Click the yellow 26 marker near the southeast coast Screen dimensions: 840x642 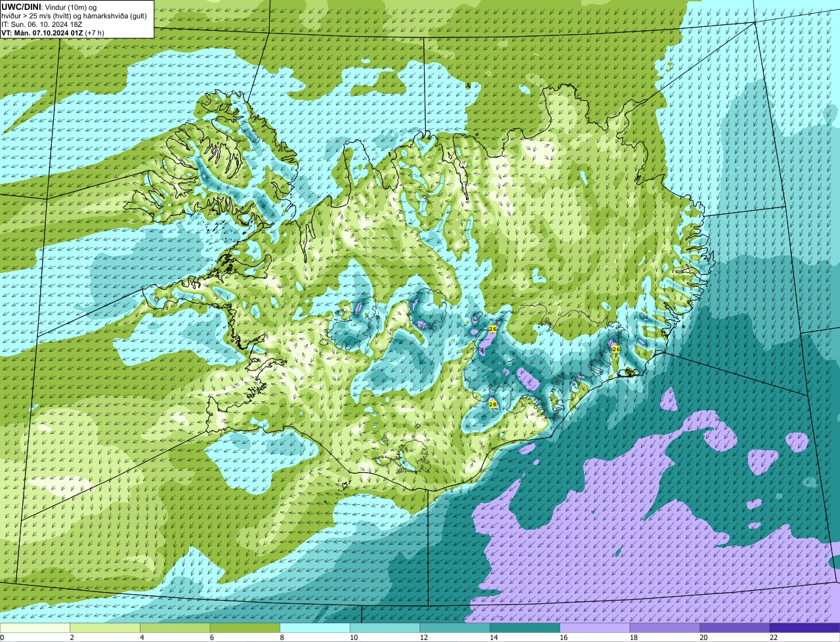pyautogui.click(x=616, y=349)
